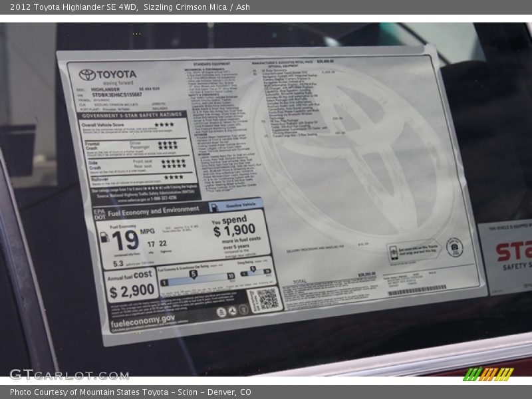Viewport: 532px width, 399px height.
Task: Click the QR code on the fuel label
Action: pos(267,299)
